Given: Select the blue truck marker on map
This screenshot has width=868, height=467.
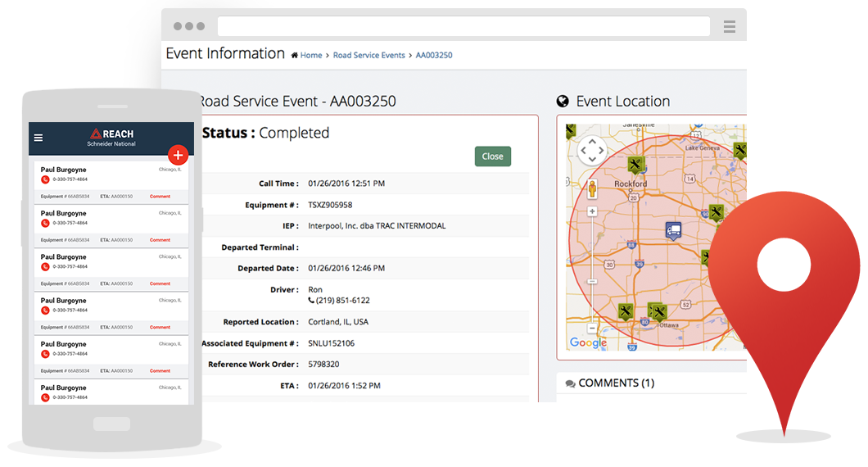Looking at the screenshot, I should coord(673,230).
